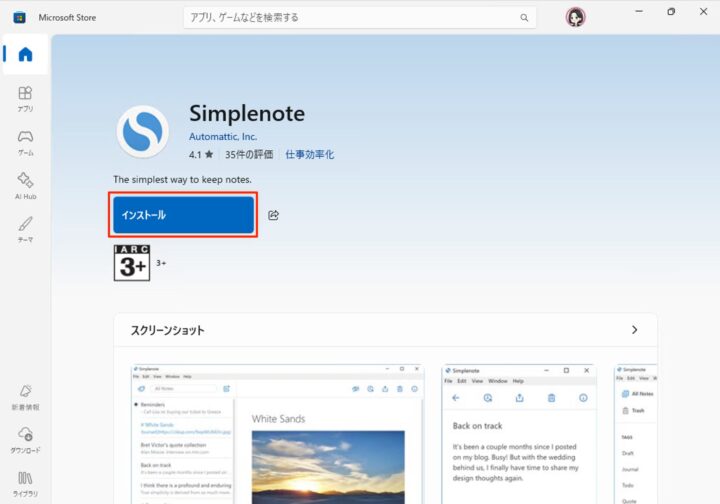Click the 35件の評価 ratings count
This screenshot has width=720, height=504.
pos(247,155)
